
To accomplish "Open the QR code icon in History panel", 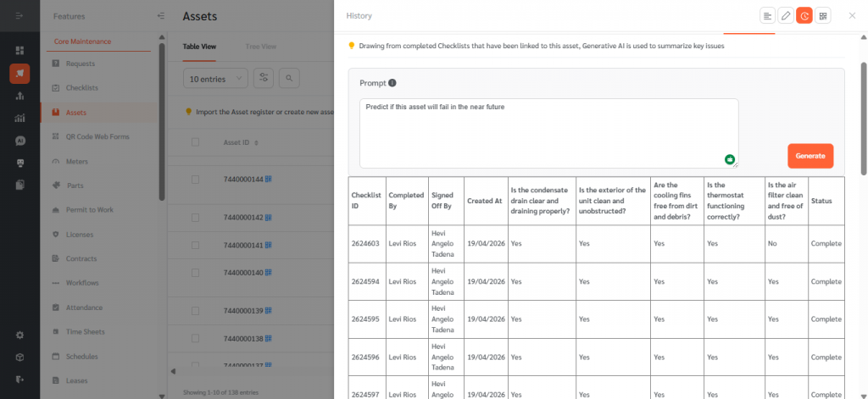I will pyautogui.click(x=823, y=15).
